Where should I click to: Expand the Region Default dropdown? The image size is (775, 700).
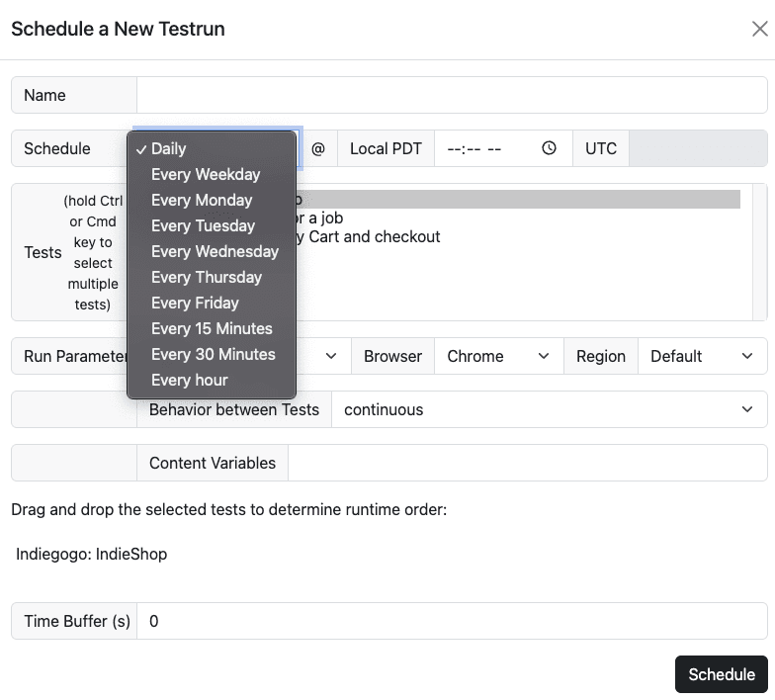(702, 356)
